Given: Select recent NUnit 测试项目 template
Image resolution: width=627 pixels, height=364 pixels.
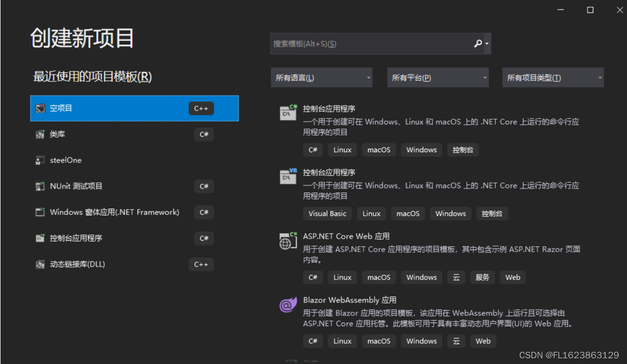Looking at the screenshot, I should (135, 186).
